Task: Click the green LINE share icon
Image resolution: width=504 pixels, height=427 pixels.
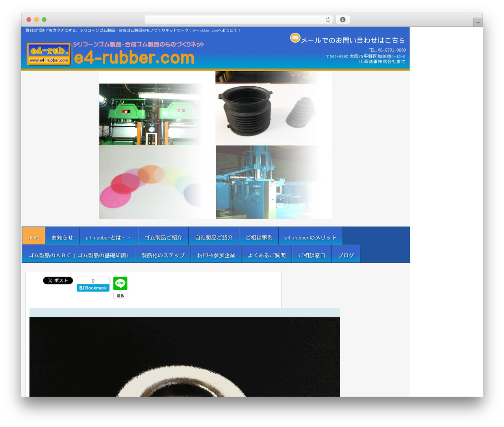Action: click(x=120, y=284)
